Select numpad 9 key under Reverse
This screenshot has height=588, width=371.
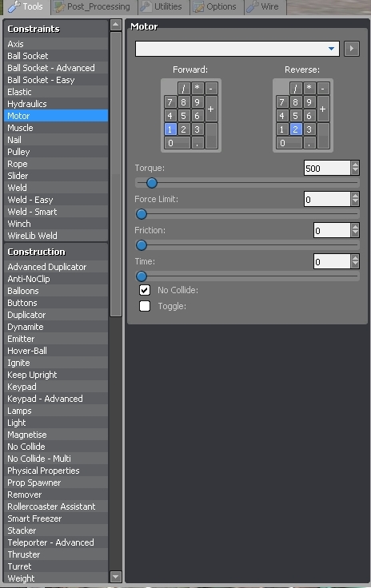point(309,102)
